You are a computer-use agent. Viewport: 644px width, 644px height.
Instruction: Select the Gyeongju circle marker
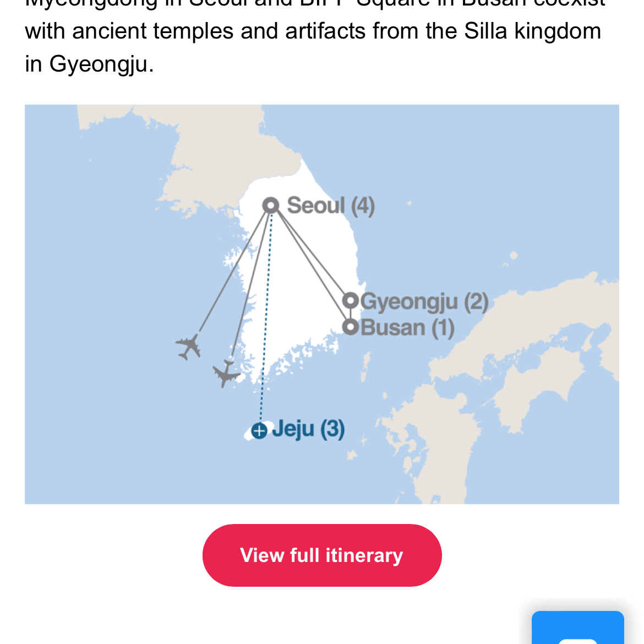[351, 301]
